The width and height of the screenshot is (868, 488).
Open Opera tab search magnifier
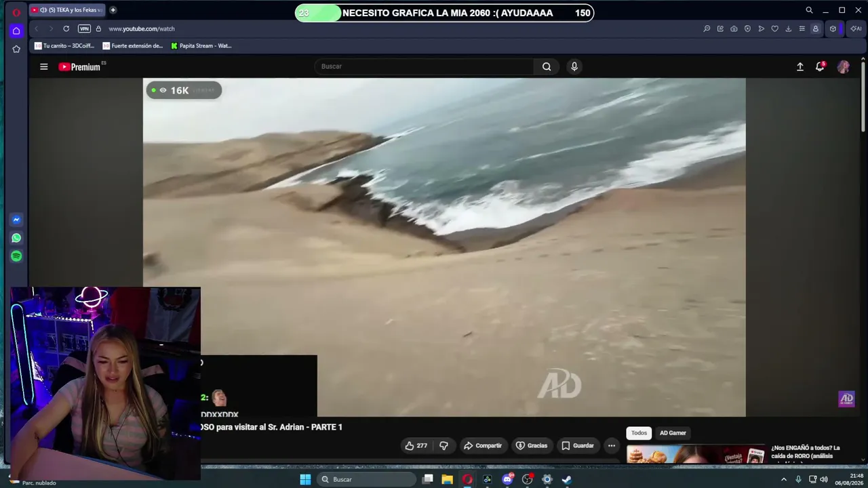[x=809, y=10]
